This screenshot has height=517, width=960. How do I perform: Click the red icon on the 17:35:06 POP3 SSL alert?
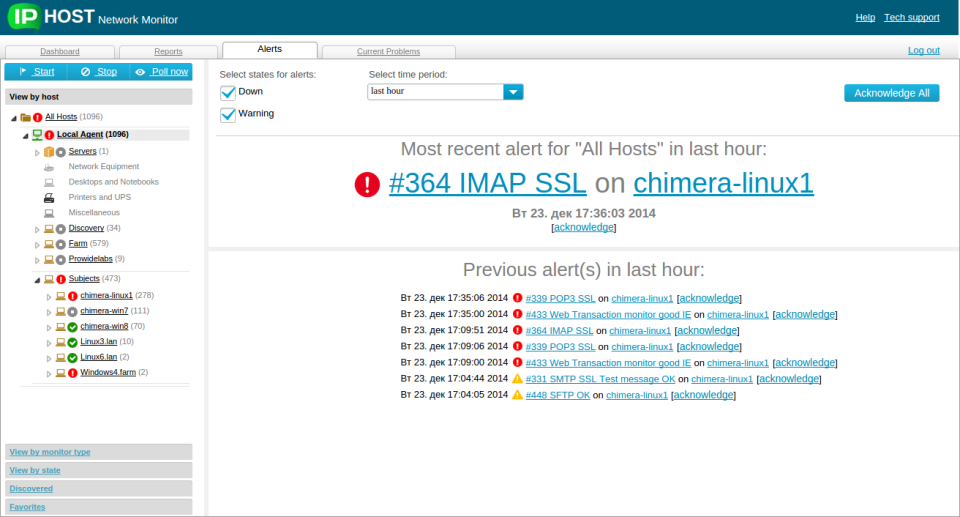pos(517,298)
